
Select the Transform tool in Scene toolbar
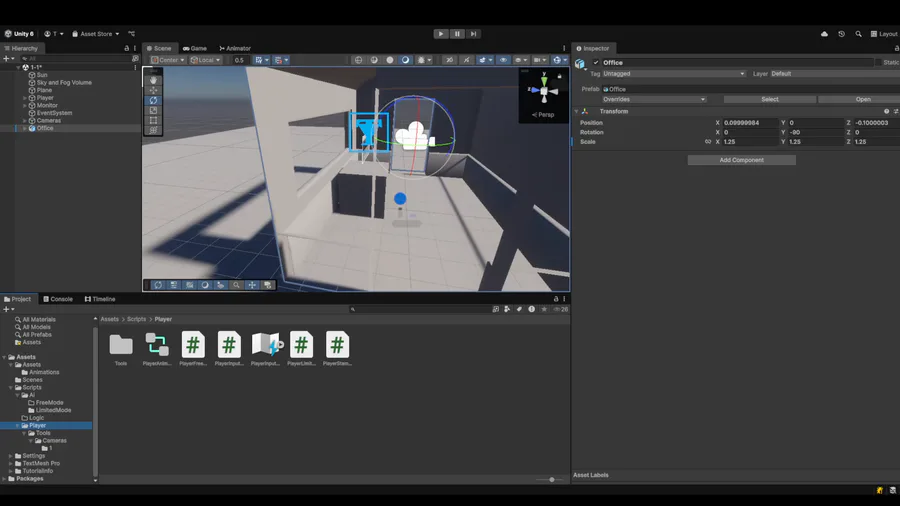pyautogui.click(x=153, y=130)
